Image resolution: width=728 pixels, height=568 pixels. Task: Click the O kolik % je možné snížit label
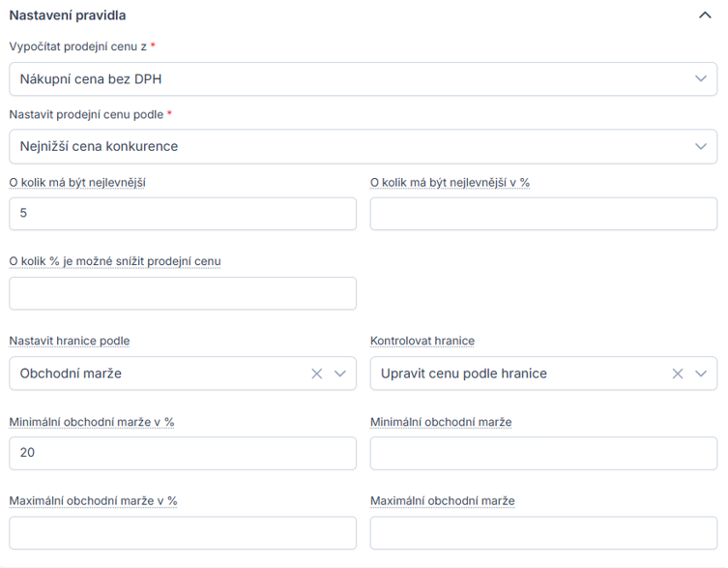pos(115,261)
